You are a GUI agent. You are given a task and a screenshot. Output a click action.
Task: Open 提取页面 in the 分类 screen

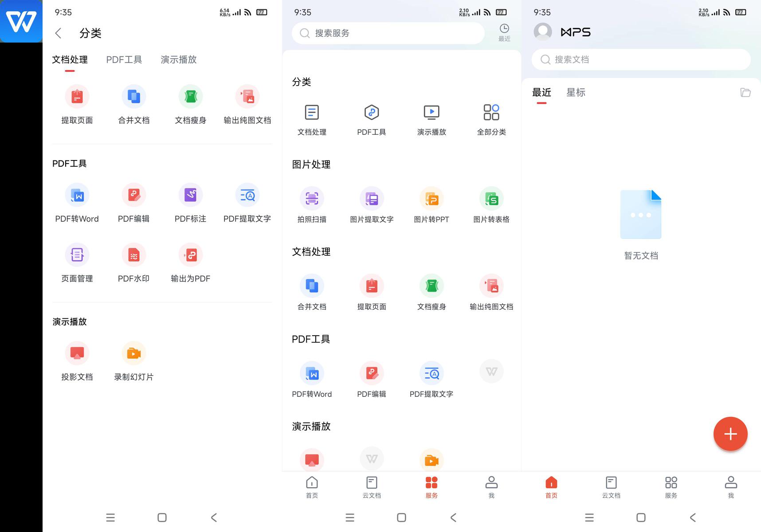coord(77,105)
